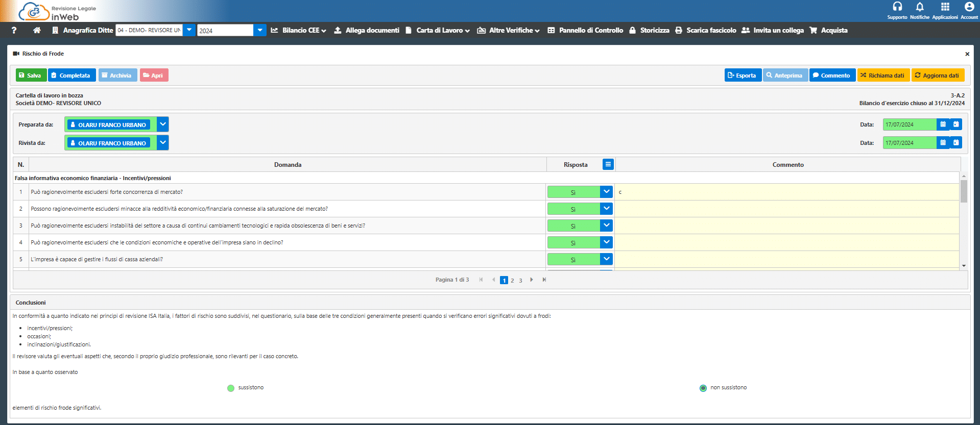
Task: Open Pannello di Controllo
Action: (585, 31)
